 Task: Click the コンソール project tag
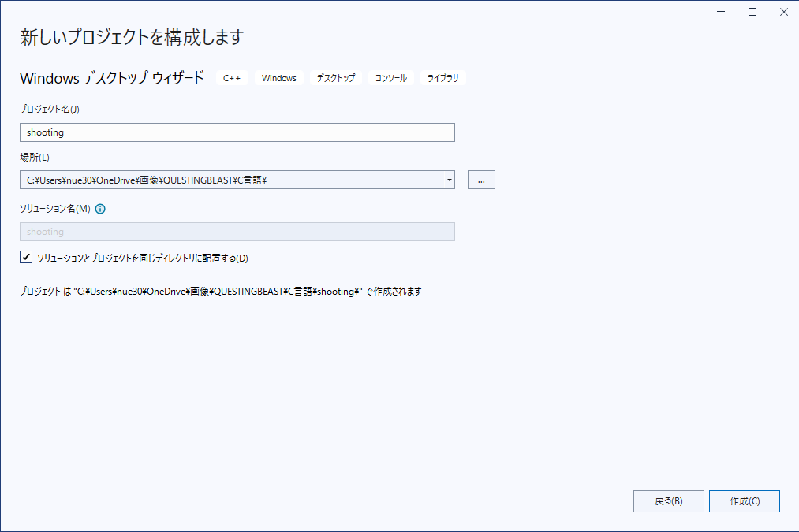click(x=390, y=77)
